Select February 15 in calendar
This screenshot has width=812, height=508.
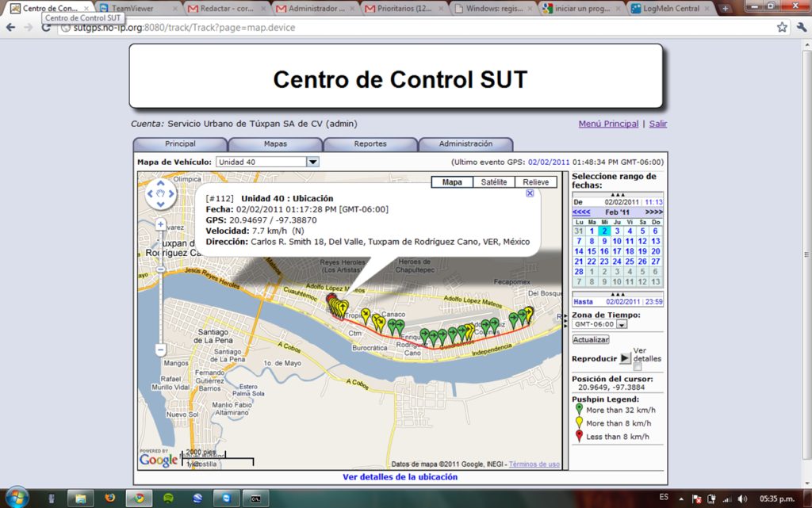coord(592,251)
